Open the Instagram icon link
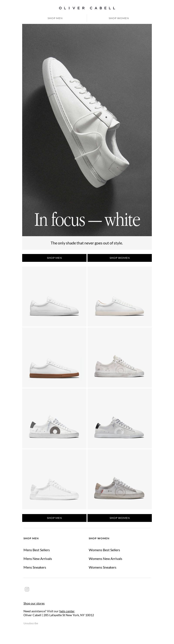 pyautogui.click(x=27, y=589)
